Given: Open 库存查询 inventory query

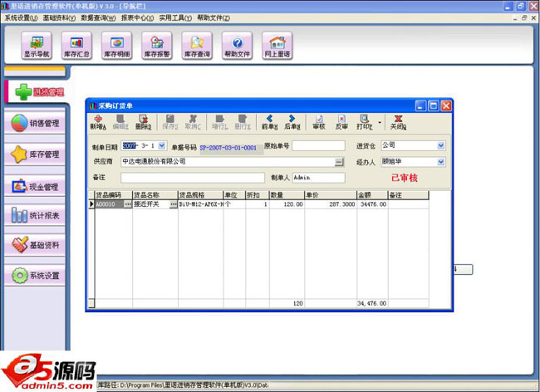Looking at the screenshot, I should pos(197,45).
